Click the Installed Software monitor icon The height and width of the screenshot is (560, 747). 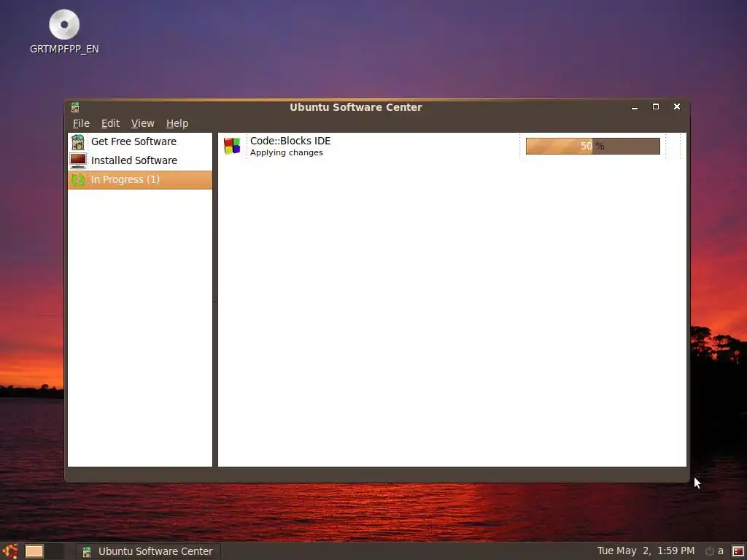click(78, 161)
